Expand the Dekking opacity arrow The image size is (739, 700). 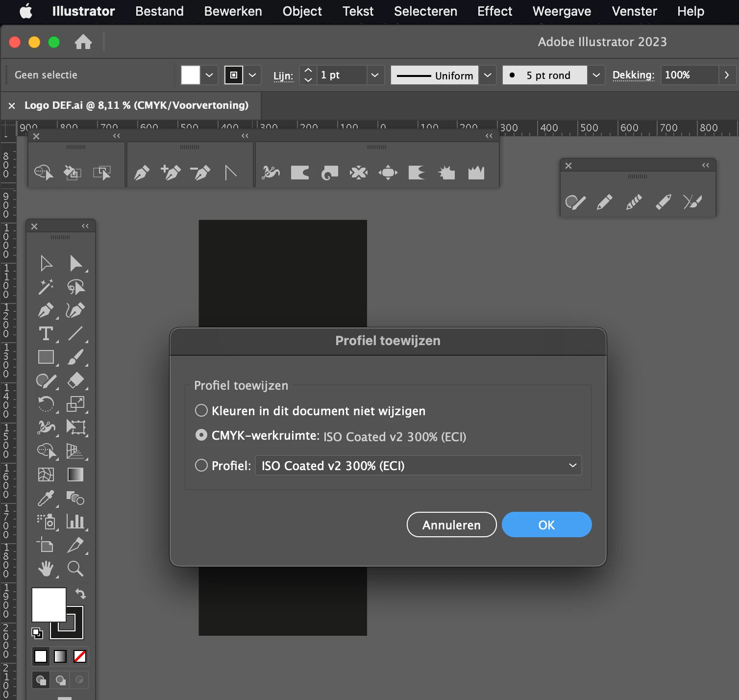727,75
